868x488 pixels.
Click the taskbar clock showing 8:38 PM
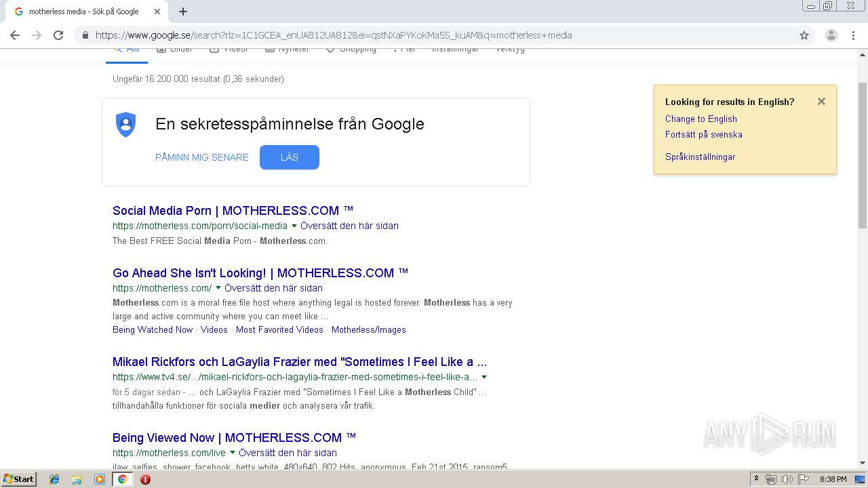point(833,479)
